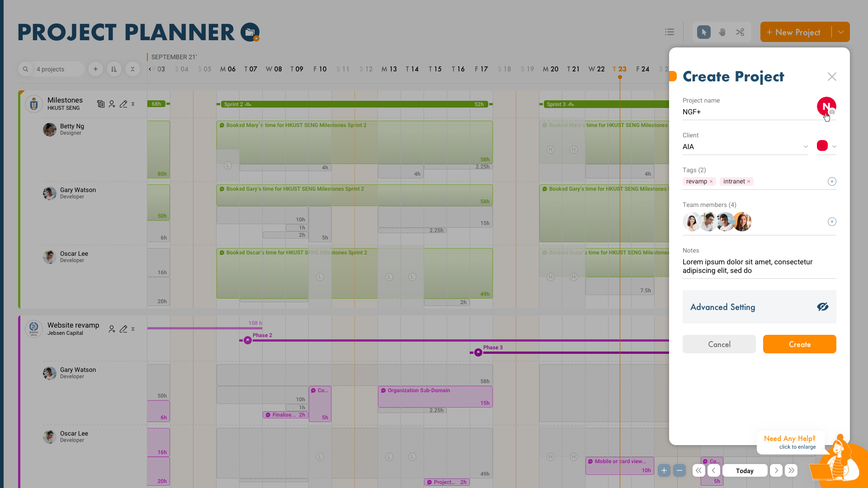This screenshot has height=488, width=868.
Task: Click the list view toggle icon
Action: click(669, 32)
